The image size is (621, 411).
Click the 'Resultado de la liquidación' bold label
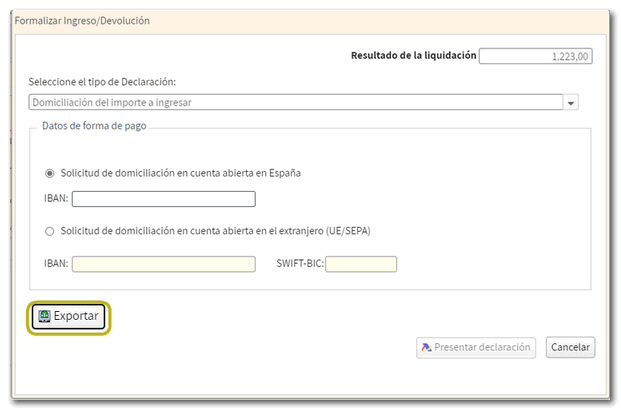click(413, 56)
